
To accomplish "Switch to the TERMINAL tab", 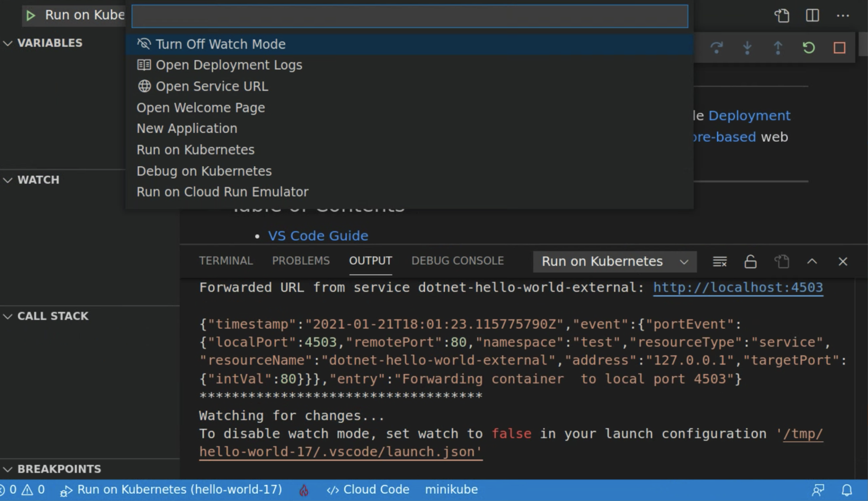I will pos(226,261).
